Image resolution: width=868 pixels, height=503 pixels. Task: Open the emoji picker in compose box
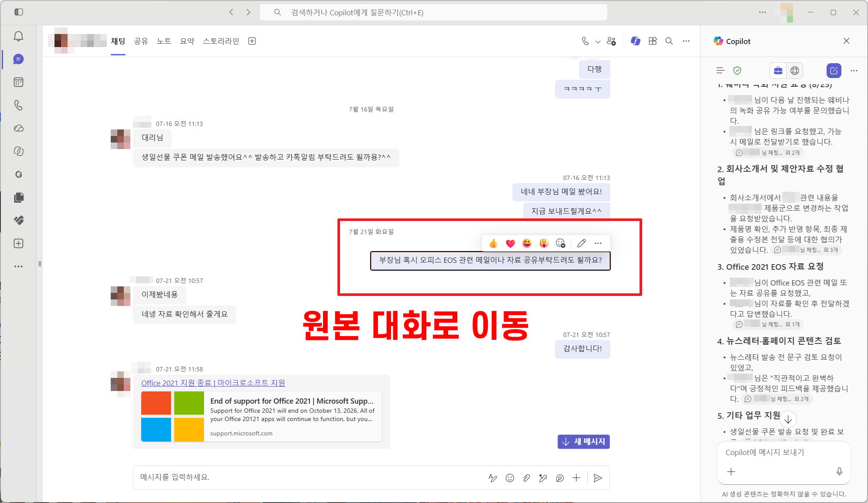pos(510,478)
